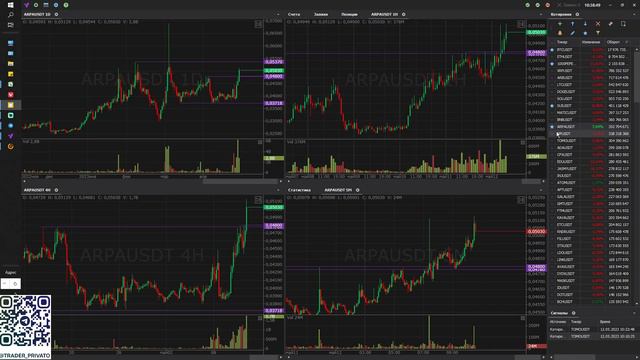Switch to the Статистика tab
The width and height of the screenshot is (640, 360).
tap(299, 190)
